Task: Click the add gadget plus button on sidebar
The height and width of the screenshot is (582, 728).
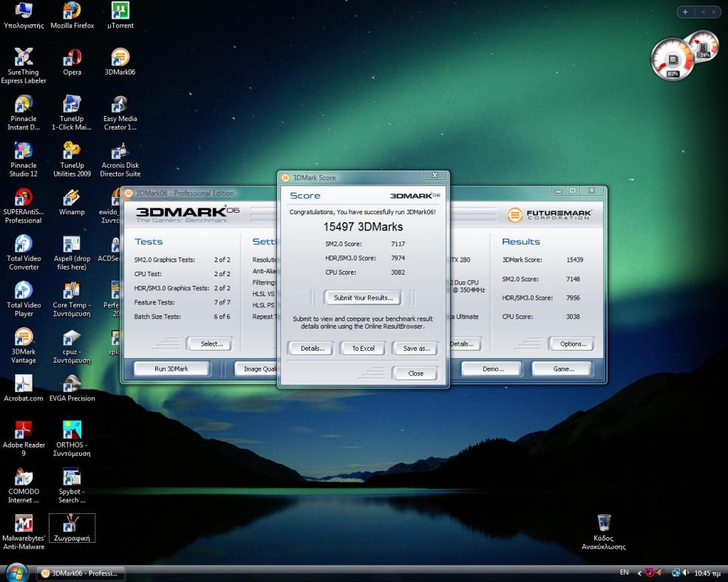Action: [x=685, y=12]
